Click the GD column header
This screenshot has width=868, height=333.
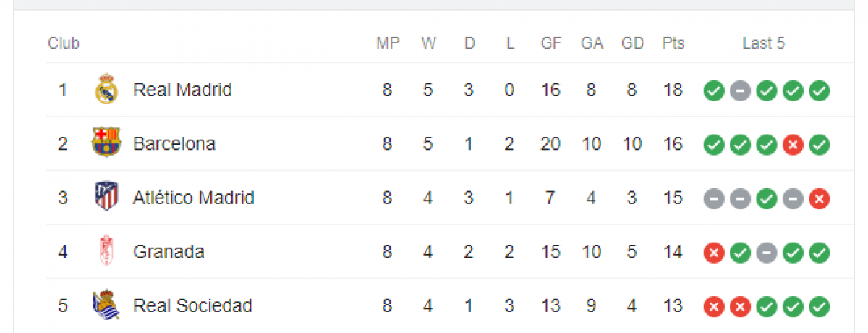point(632,43)
